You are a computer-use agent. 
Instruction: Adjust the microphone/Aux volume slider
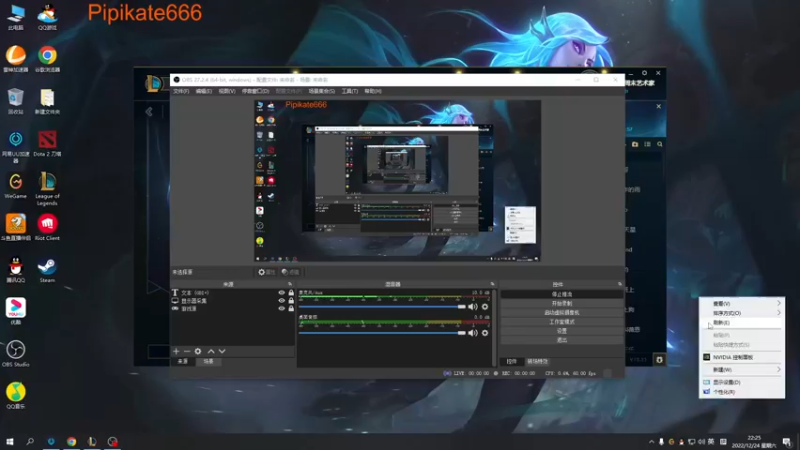(382, 307)
